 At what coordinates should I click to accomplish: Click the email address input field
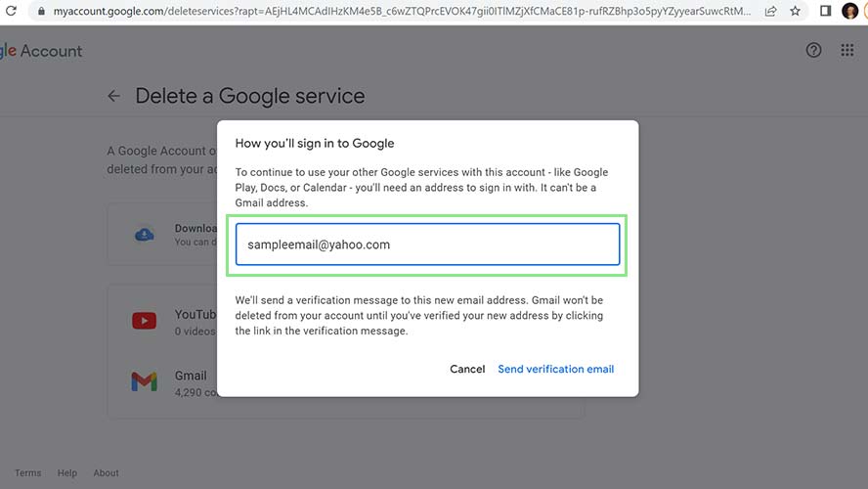(427, 244)
